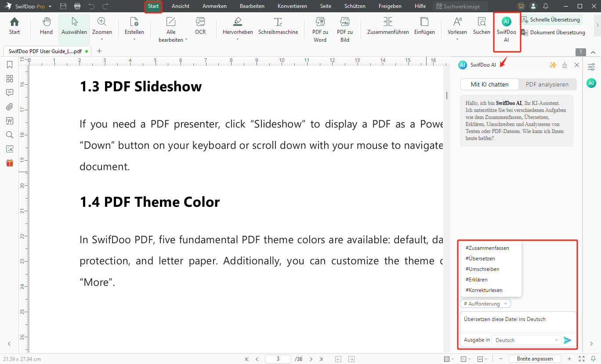The image size is (601, 364).
Task: Click the print icon in title bar
Action: pyautogui.click(x=77, y=6)
